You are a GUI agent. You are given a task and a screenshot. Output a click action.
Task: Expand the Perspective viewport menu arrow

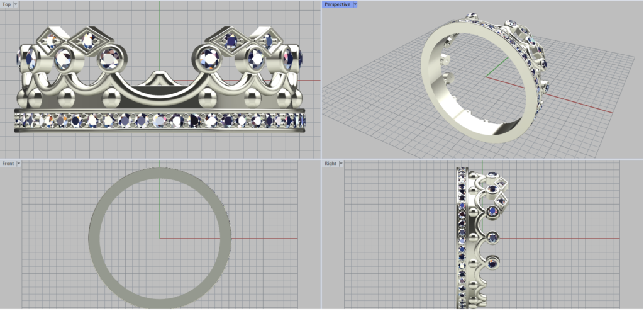coord(355,4)
